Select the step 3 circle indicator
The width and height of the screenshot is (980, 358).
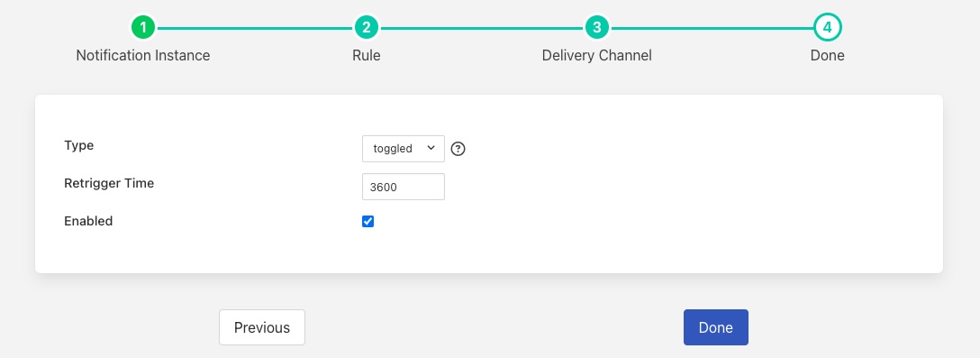597,28
